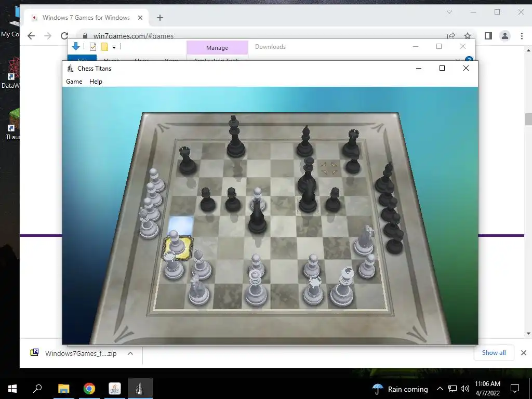Click Properties checkmark icon in explorer quick access
The height and width of the screenshot is (399, 532).
pos(92,47)
